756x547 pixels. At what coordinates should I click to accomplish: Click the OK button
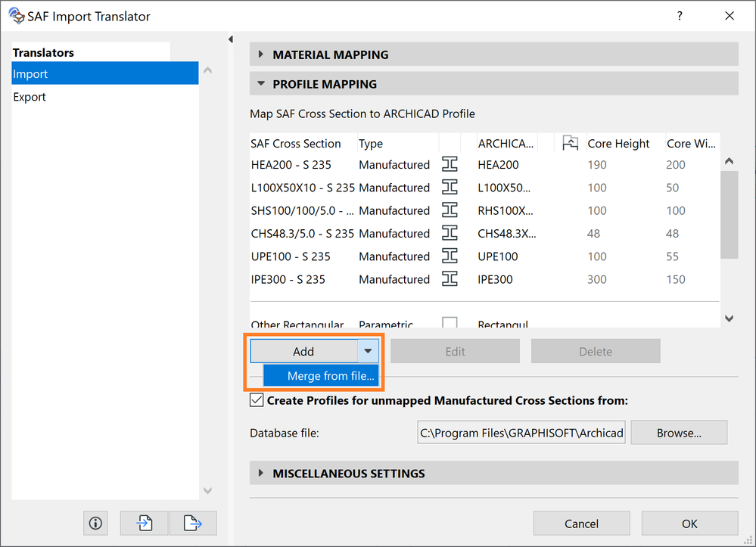pos(689,524)
